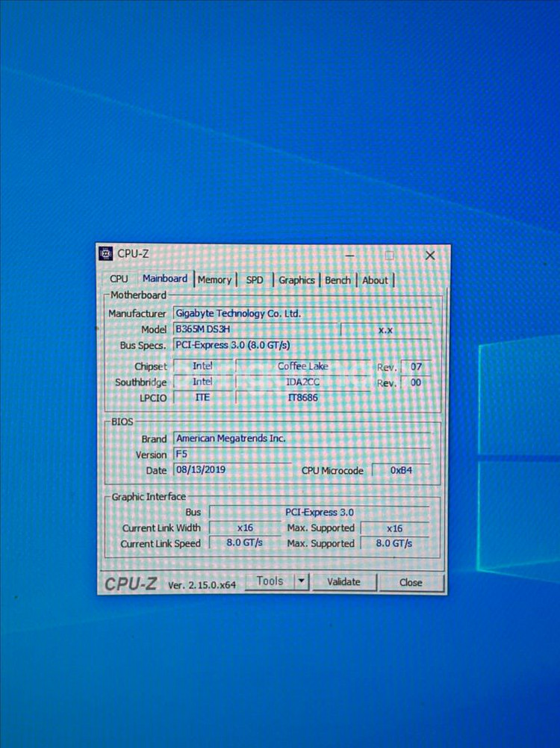Viewport: 560px width, 748px height.
Task: Open the About tab
Action: pos(375,280)
